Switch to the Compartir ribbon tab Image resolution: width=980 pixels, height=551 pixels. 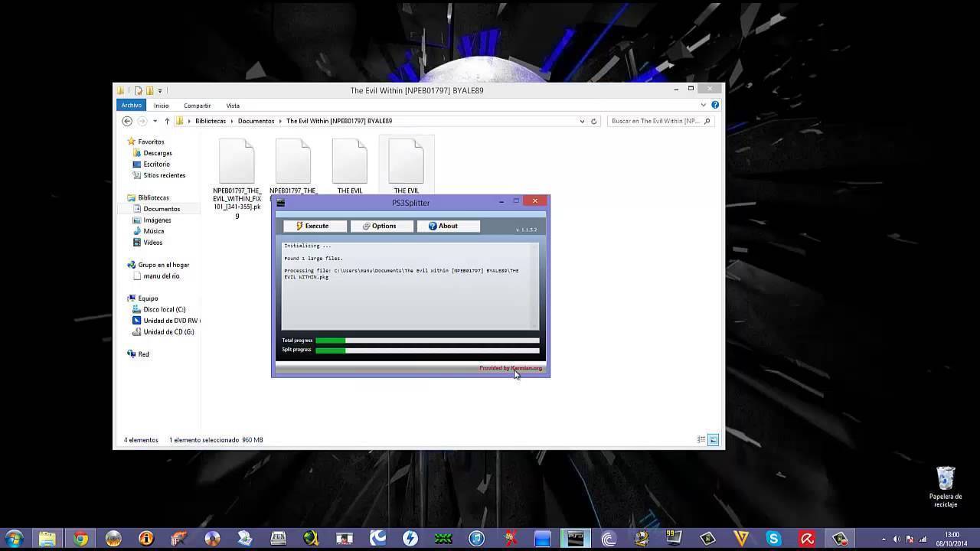(x=197, y=106)
